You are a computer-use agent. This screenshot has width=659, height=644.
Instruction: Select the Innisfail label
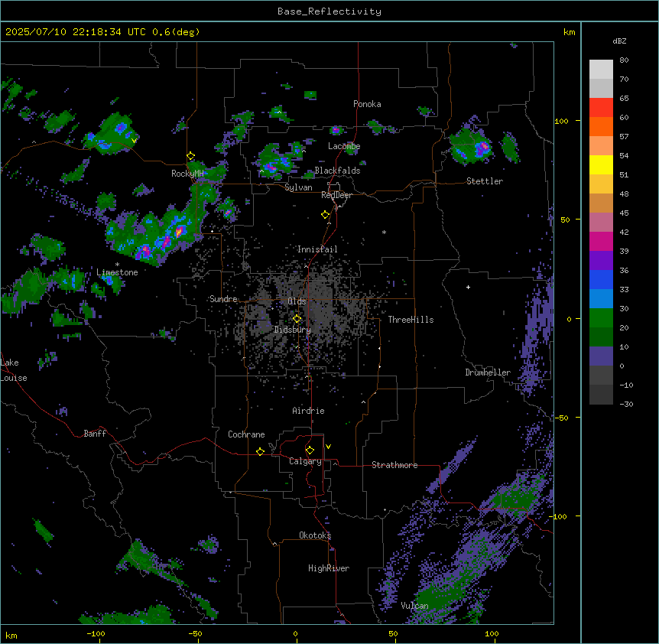point(317,249)
